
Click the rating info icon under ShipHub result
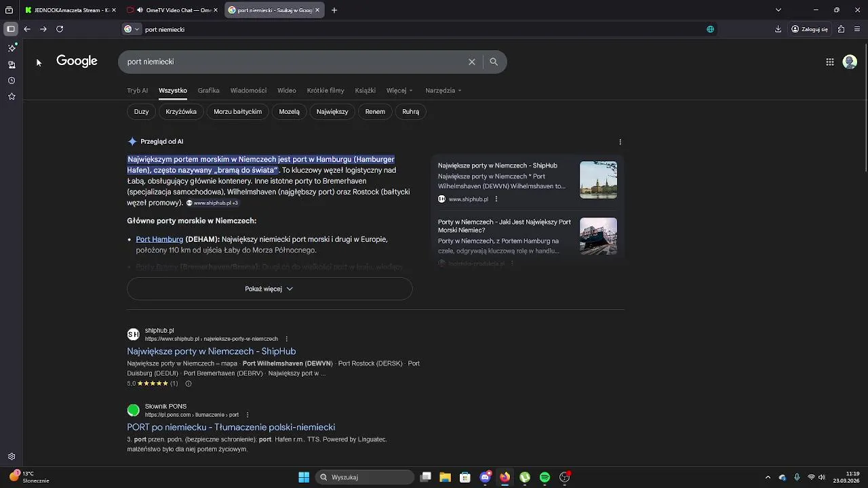189,384
